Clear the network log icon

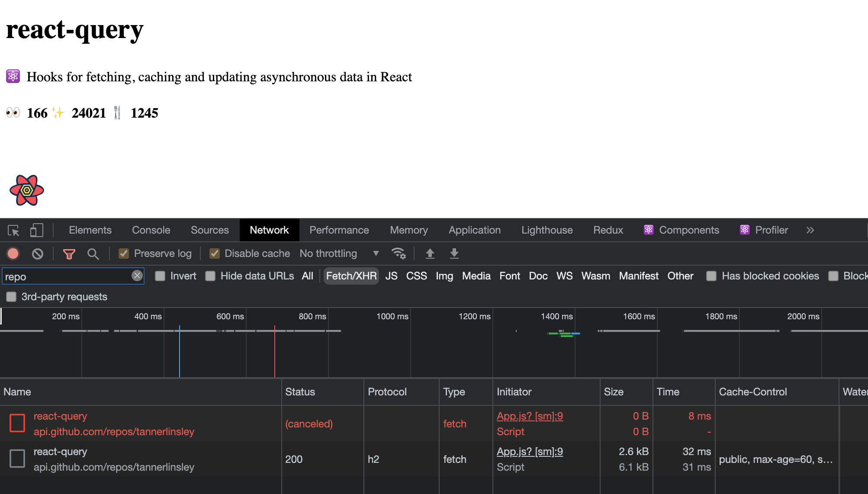[x=38, y=254]
